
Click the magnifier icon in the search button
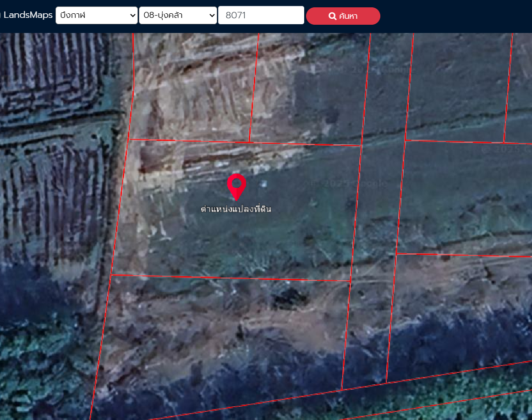pyautogui.click(x=333, y=16)
